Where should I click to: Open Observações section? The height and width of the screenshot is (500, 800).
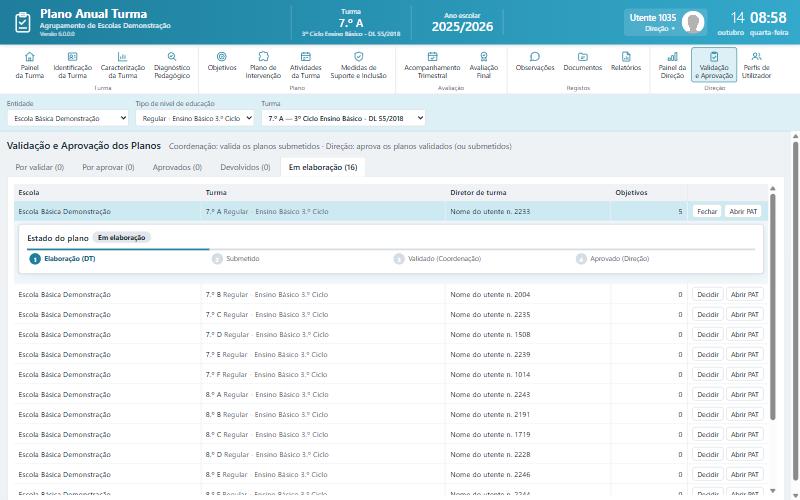pos(535,62)
